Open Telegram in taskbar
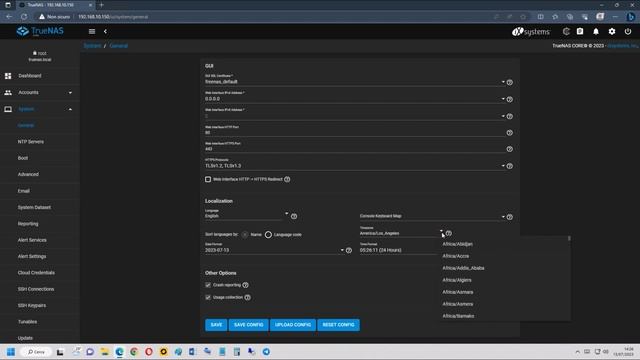This screenshot has width=640, height=360. click(266, 351)
